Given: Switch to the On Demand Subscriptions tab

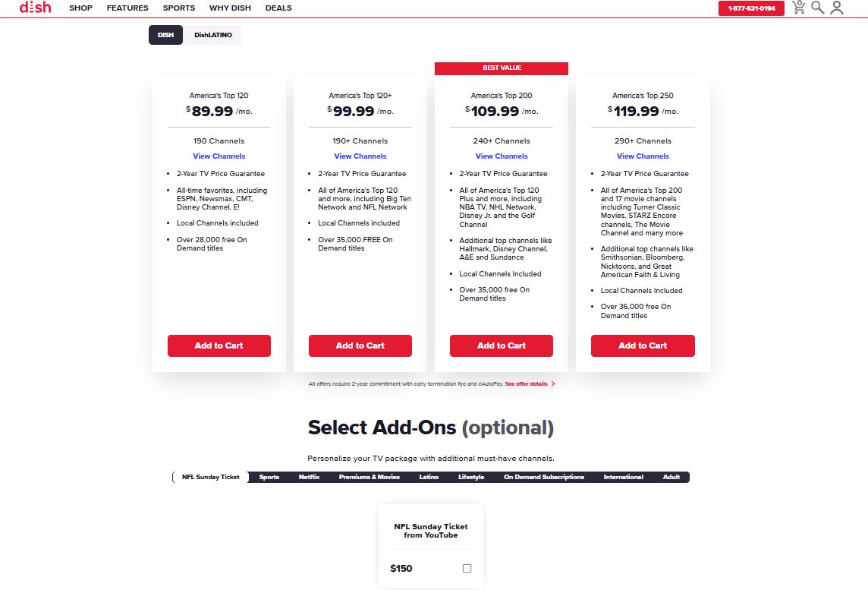Looking at the screenshot, I should coord(542,477).
